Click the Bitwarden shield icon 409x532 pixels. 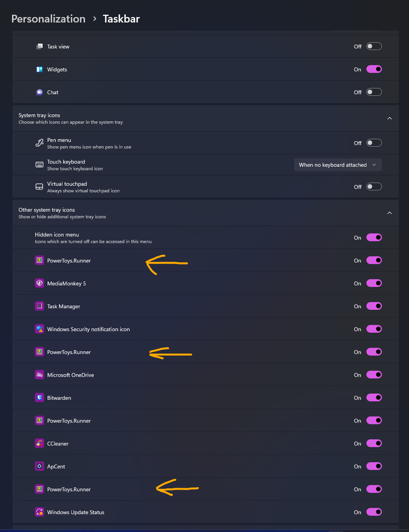[x=40, y=397]
